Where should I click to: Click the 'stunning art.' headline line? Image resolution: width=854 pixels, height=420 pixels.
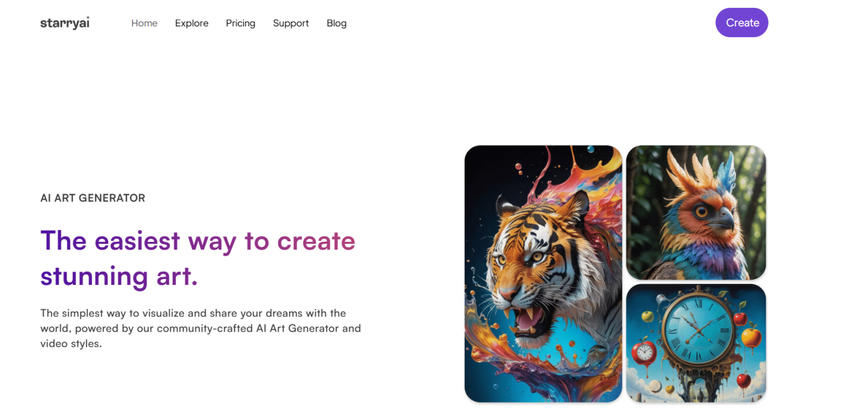(x=119, y=276)
